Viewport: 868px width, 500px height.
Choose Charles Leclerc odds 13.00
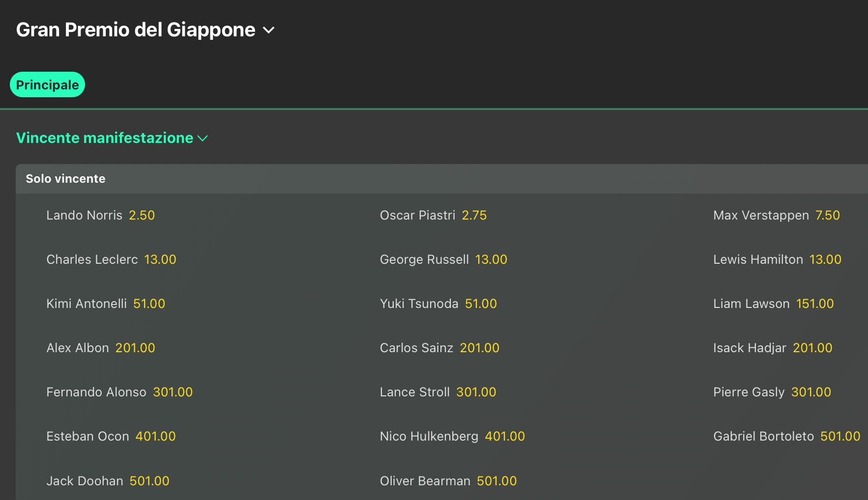click(160, 259)
